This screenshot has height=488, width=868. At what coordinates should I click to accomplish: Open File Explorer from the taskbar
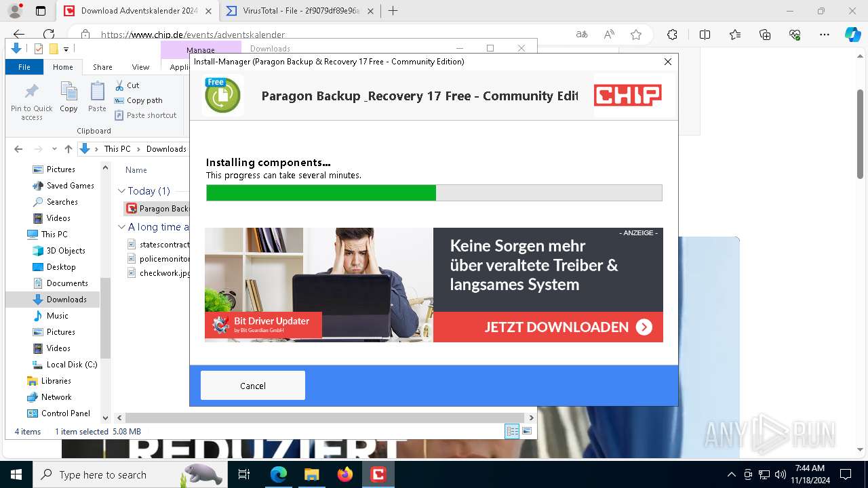pyautogui.click(x=312, y=474)
